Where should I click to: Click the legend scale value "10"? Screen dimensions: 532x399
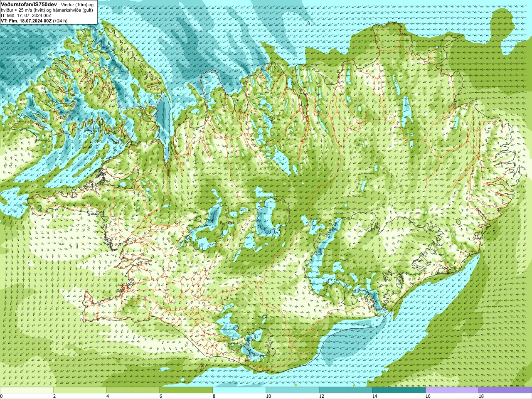pyautogui.click(x=268, y=397)
